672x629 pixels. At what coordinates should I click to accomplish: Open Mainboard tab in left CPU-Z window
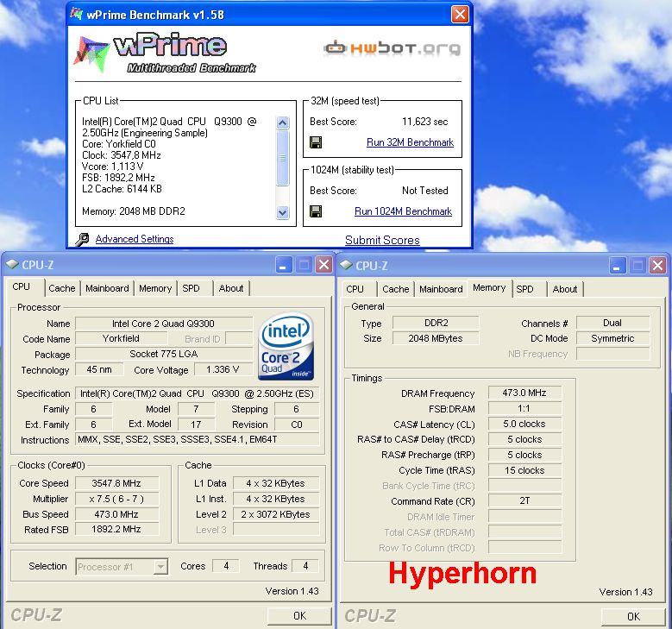(x=107, y=288)
